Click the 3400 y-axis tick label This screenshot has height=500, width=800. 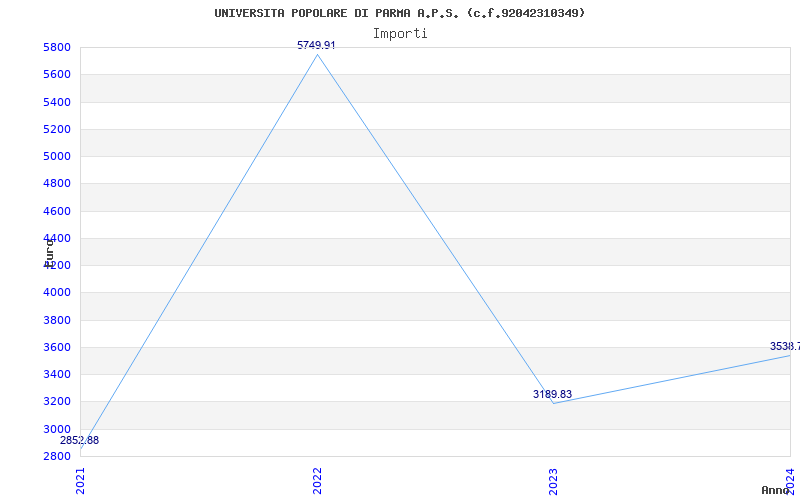[x=57, y=374]
